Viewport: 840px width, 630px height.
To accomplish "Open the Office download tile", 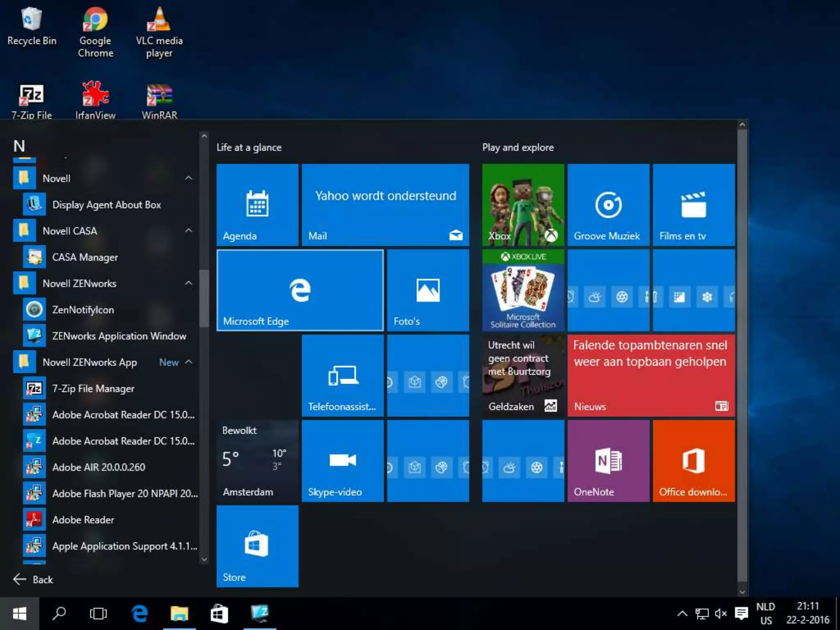I will tap(694, 461).
